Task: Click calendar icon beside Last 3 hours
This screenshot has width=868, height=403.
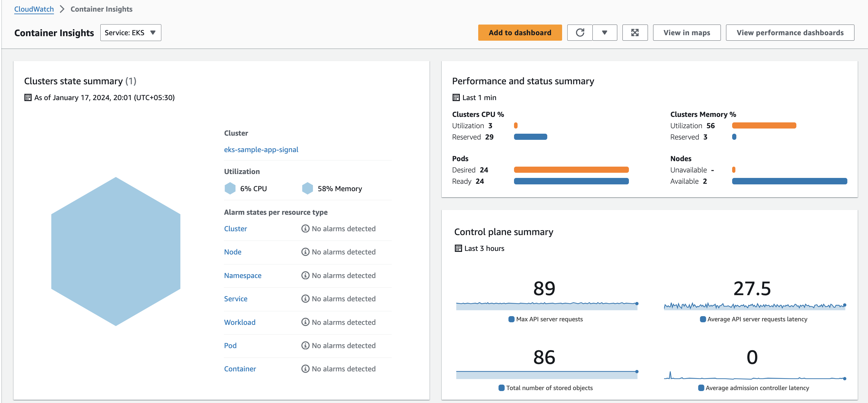Action: coord(458,249)
